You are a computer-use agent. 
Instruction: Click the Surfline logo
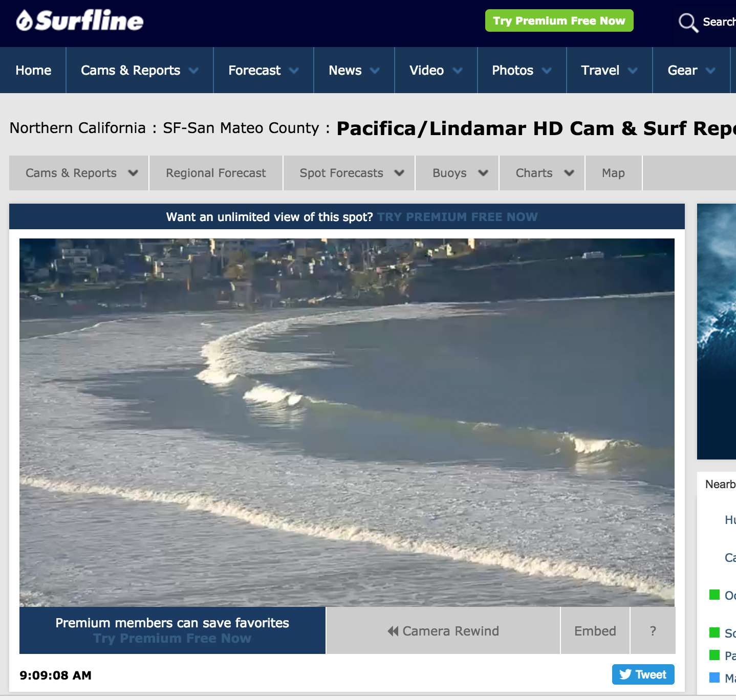[x=80, y=21]
